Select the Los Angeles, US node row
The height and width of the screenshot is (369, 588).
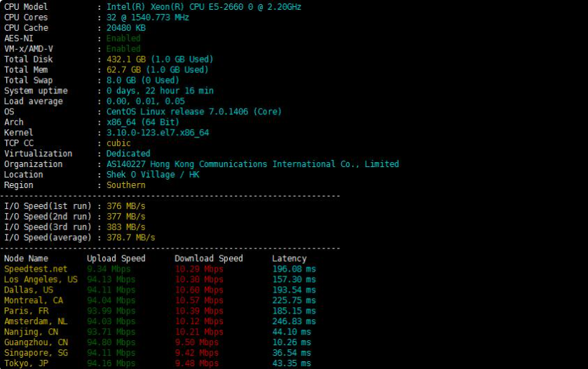41,279
